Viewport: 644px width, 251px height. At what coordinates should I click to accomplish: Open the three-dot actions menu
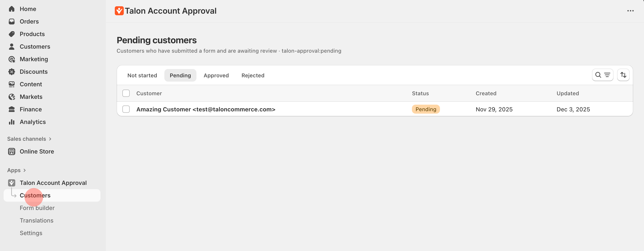(x=631, y=11)
